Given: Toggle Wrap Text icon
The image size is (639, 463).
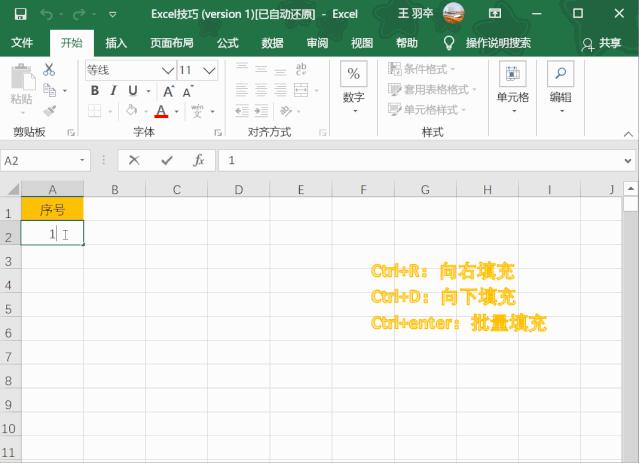Looking at the screenshot, I should point(301,69).
